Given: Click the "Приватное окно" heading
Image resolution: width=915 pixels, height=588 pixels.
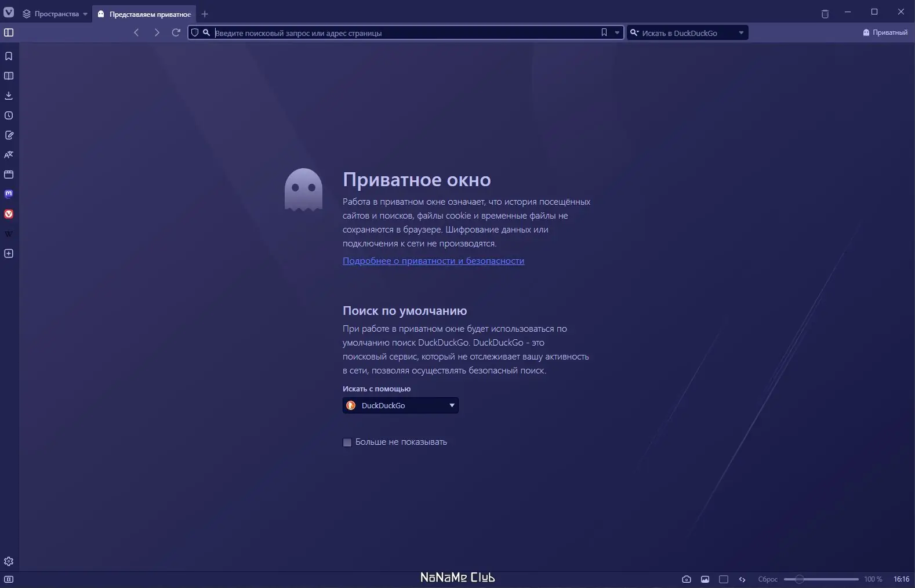Looking at the screenshot, I should coord(417,180).
